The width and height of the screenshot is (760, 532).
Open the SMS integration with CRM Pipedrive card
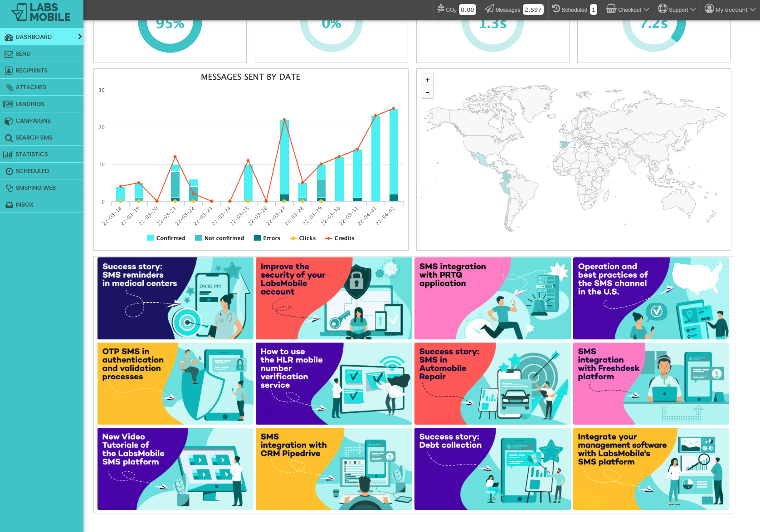(334, 469)
